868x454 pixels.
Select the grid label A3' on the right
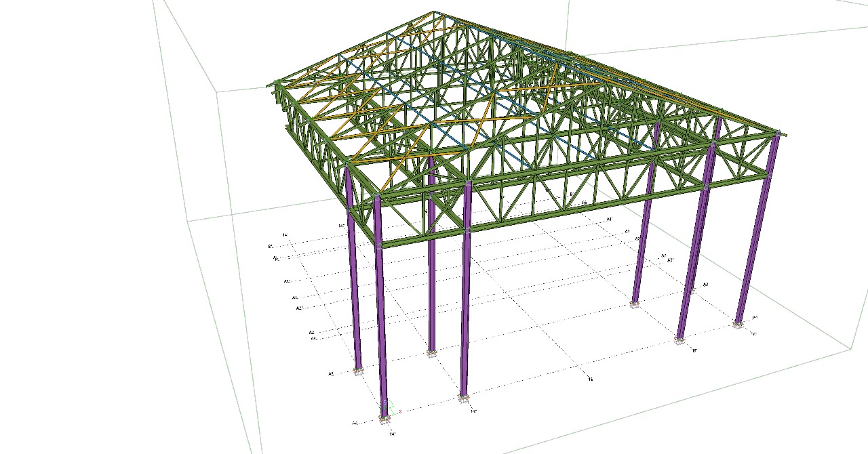[x=670, y=260]
